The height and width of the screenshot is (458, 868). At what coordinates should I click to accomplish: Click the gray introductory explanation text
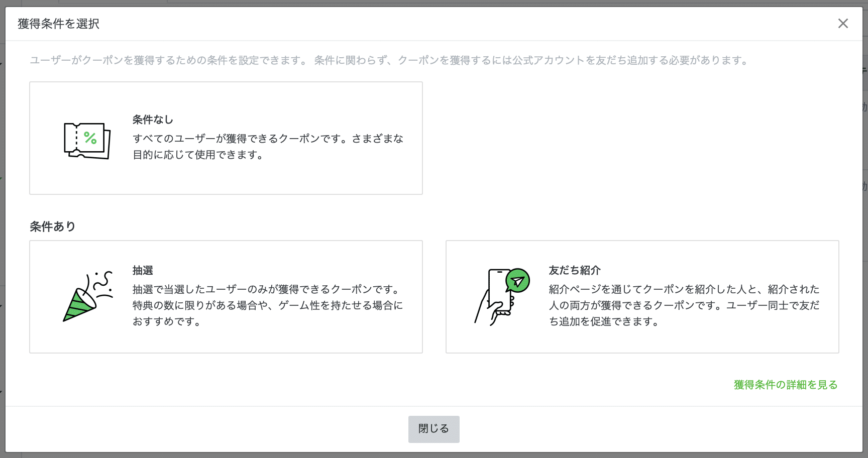pyautogui.click(x=390, y=60)
